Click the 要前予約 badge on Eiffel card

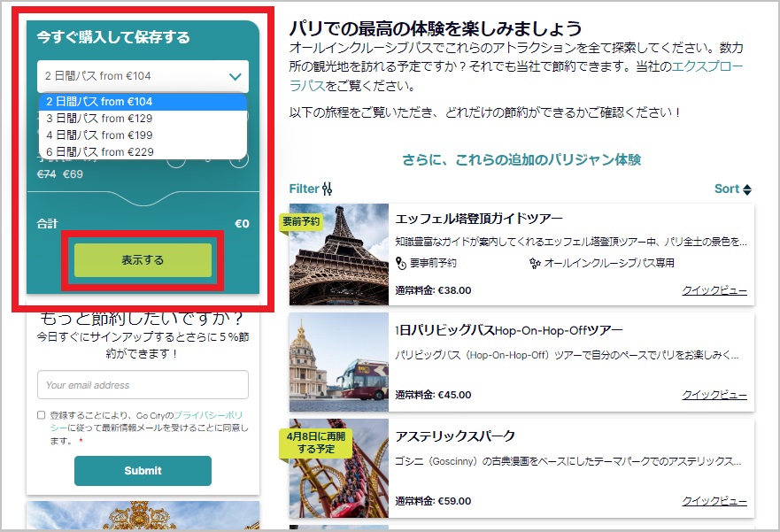click(301, 221)
